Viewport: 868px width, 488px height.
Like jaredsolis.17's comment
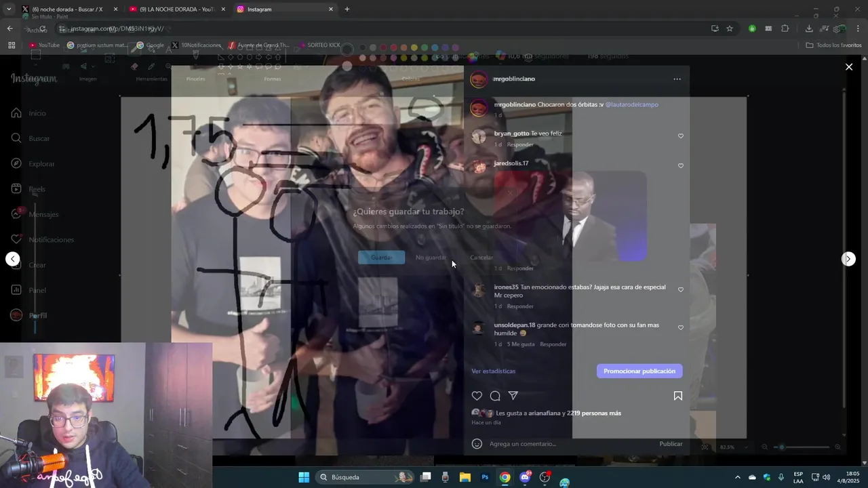(x=681, y=166)
